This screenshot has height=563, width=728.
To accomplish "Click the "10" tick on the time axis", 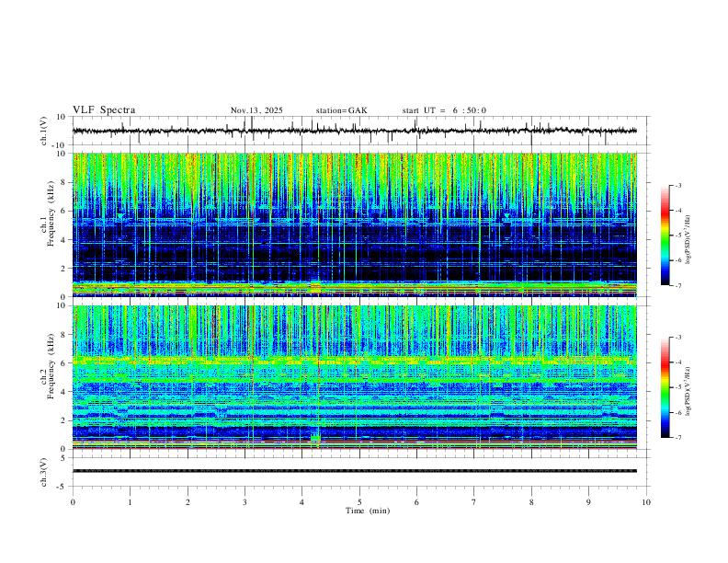I will pos(646,502).
